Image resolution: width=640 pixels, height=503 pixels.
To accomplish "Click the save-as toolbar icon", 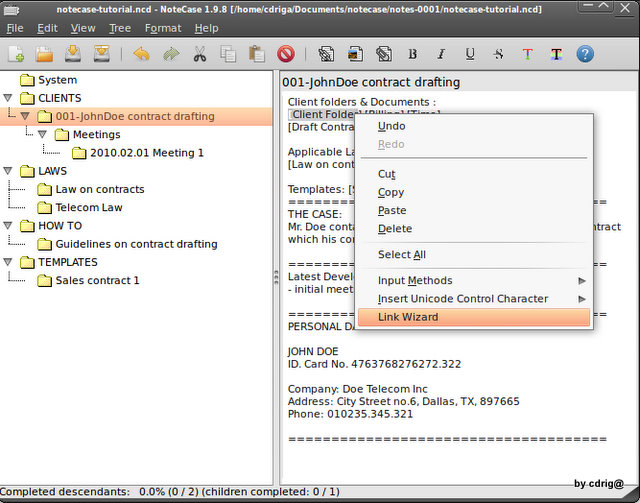I will [101, 54].
